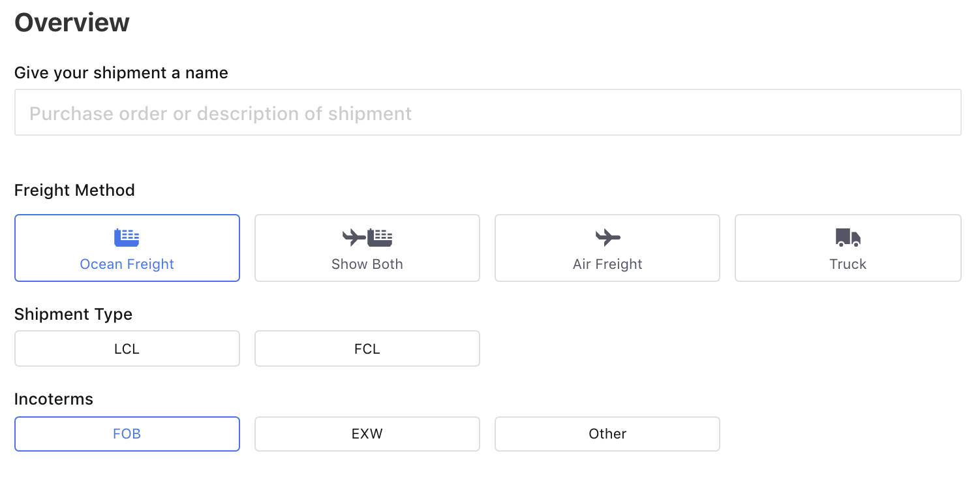Click the truck icon in Truck card
Screen dimensions: 980x479
tap(848, 237)
